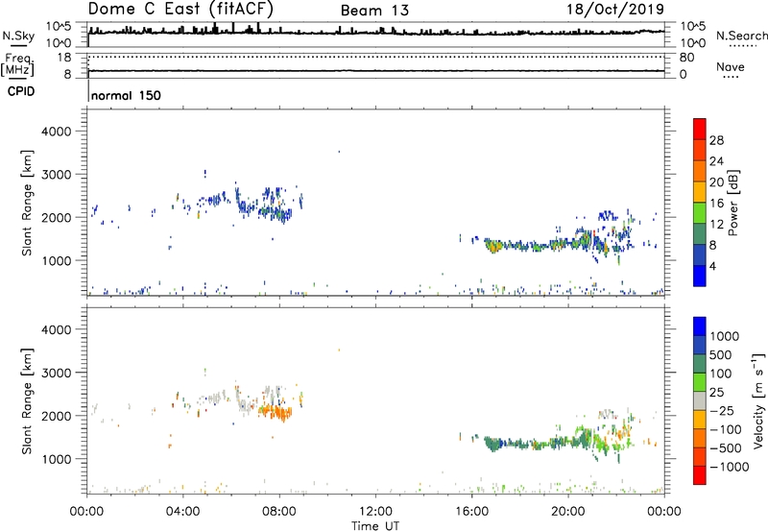Pick the red bottom segment of Velocity color bar

(700, 475)
